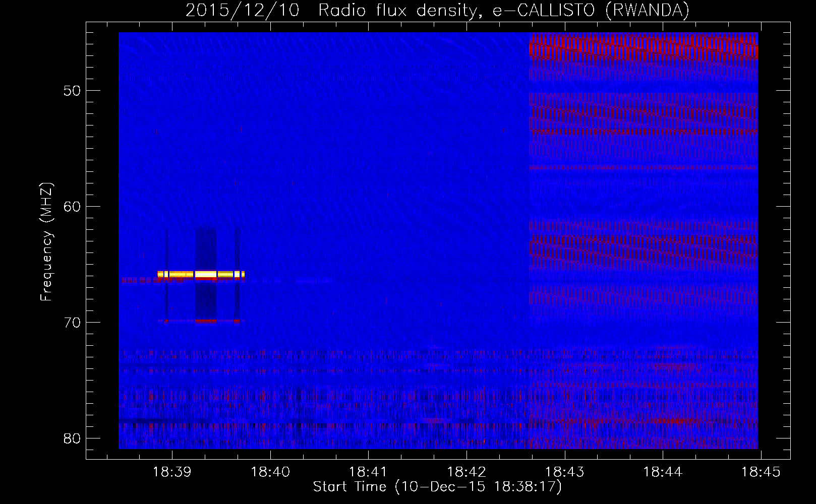Select the 'Start Time (10-Dec-15 18:38:17)' axis label
The height and width of the screenshot is (504, 816).
(x=437, y=487)
